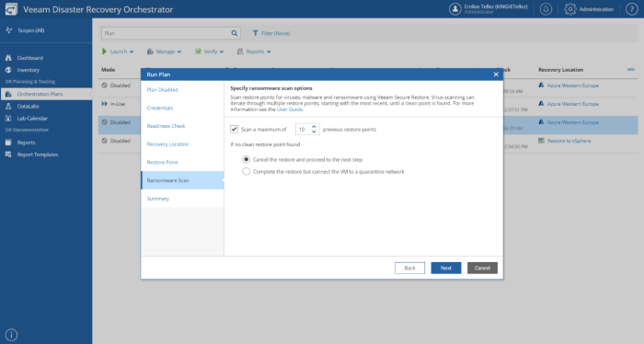This screenshot has height=344, width=644.
Task: Open the notifications bell icon
Action: pos(546,9)
